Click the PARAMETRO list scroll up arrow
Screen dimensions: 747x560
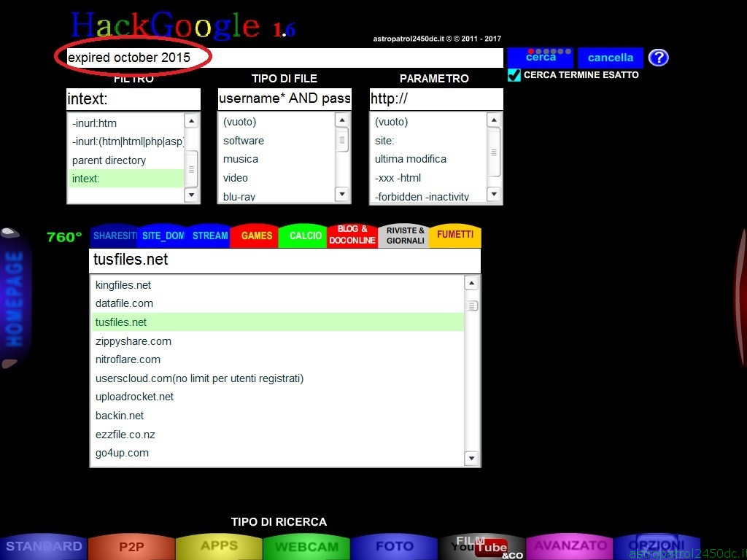click(x=494, y=120)
